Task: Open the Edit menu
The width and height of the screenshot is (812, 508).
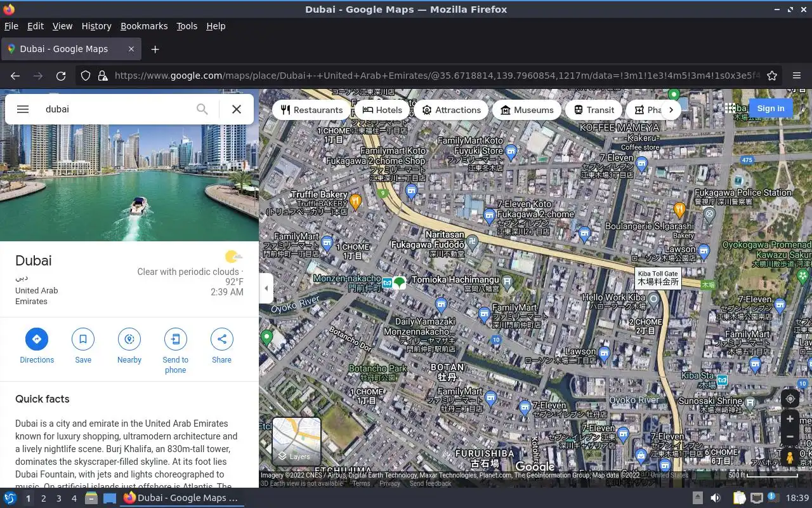Action: click(x=36, y=26)
